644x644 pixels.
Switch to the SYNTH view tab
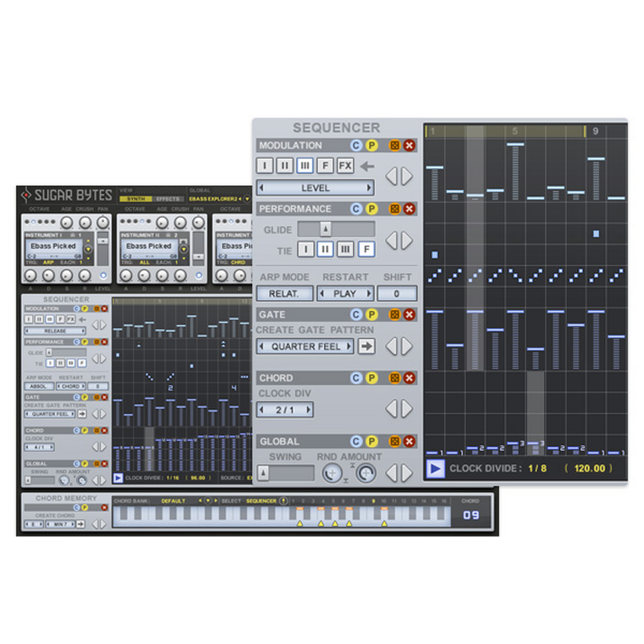coord(135,199)
